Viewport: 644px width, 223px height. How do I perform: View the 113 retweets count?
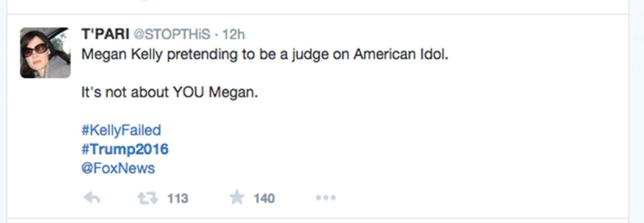click(x=178, y=198)
